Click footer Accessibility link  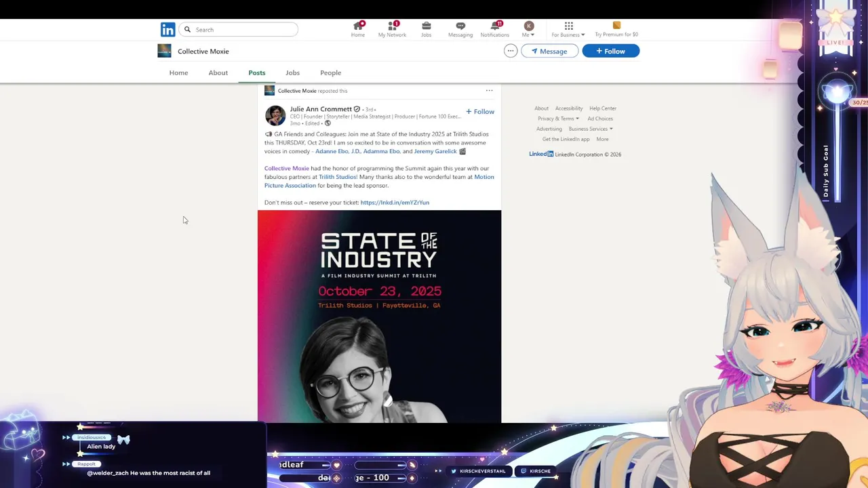coord(569,108)
